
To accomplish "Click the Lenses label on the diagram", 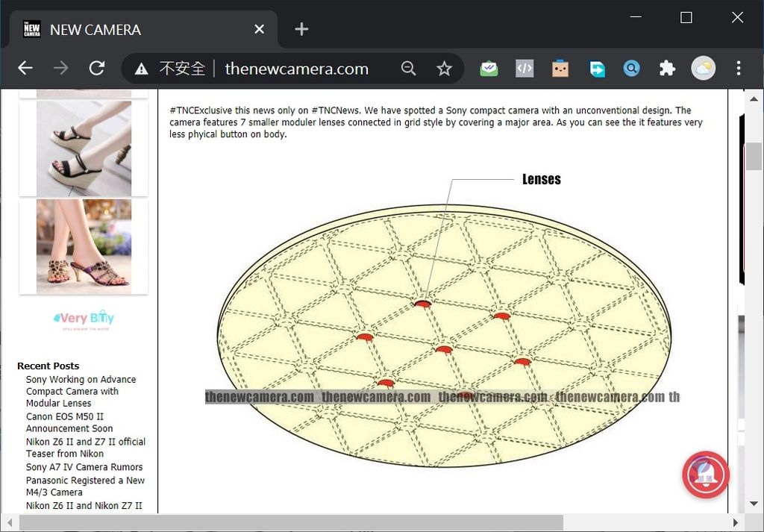I will (x=542, y=179).
